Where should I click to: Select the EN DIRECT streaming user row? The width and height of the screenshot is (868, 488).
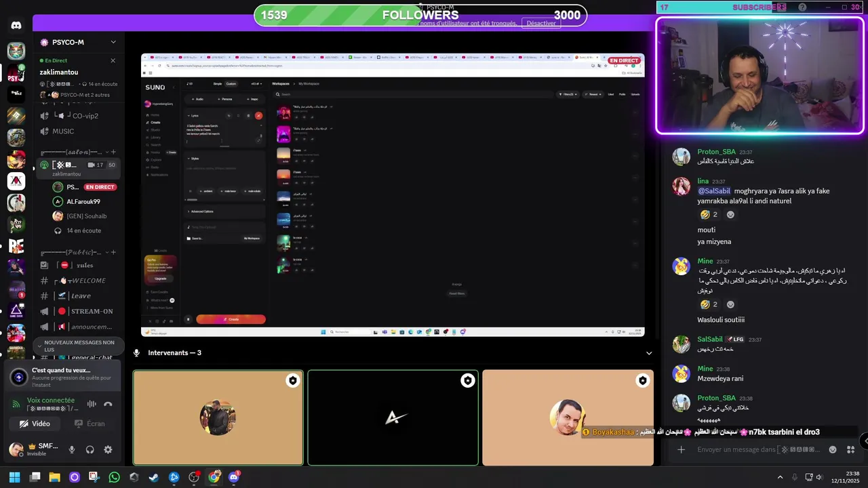click(x=85, y=187)
